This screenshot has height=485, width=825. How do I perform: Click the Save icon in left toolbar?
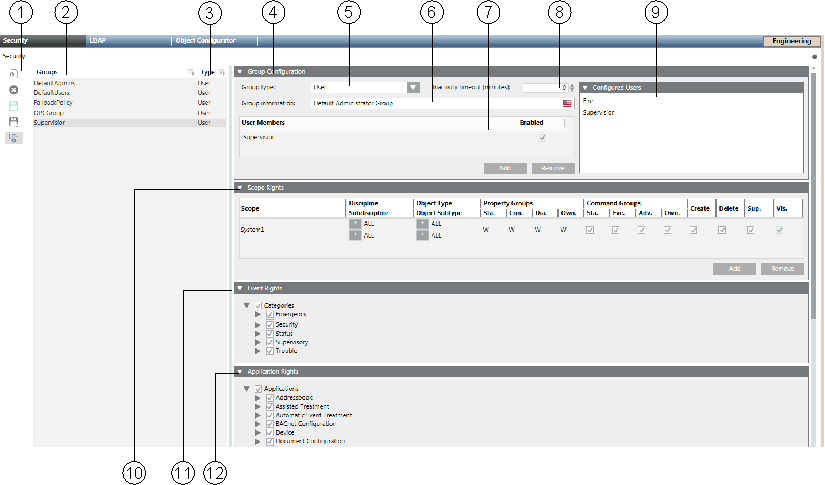(x=14, y=106)
